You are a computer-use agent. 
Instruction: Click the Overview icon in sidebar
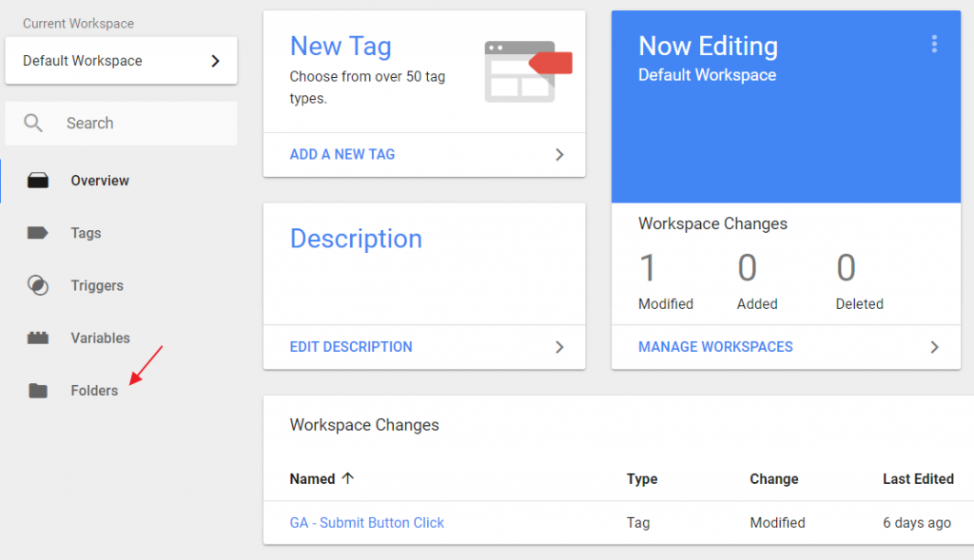pos(38,181)
